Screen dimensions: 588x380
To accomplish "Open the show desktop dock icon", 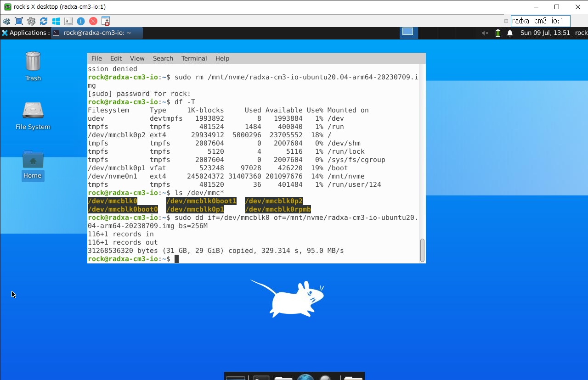I will [236, 377].
